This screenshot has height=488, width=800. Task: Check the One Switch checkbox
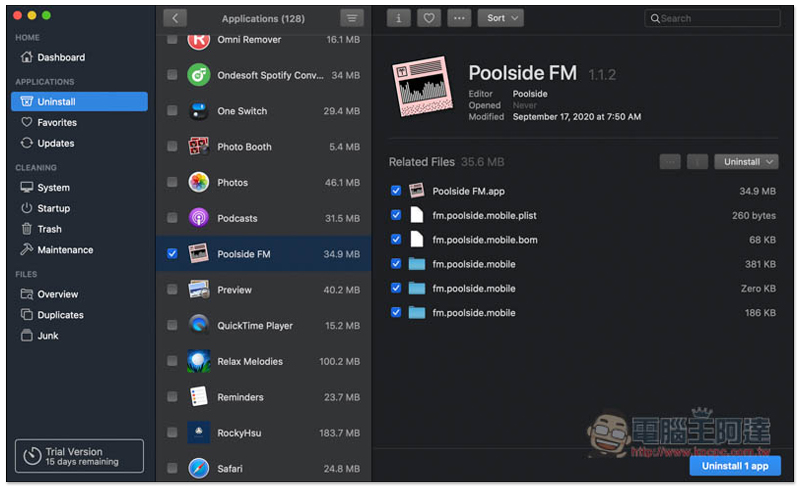point(172,111)
